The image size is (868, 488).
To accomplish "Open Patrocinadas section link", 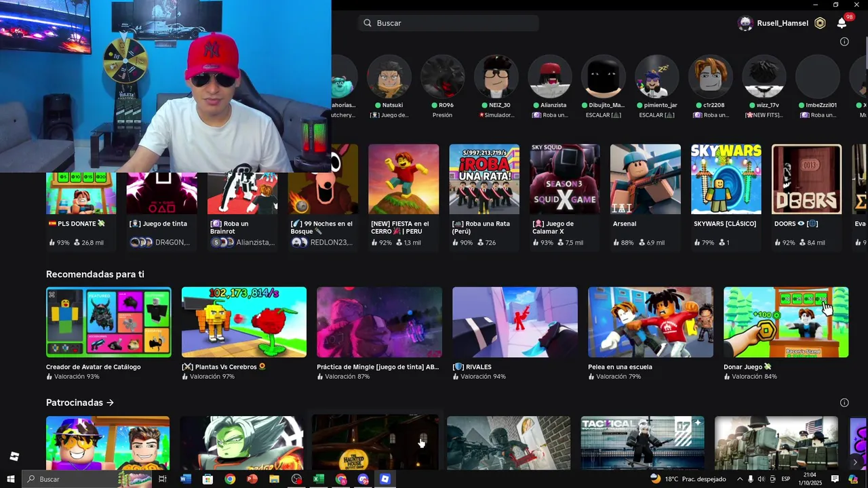I will tap(80, 403).
